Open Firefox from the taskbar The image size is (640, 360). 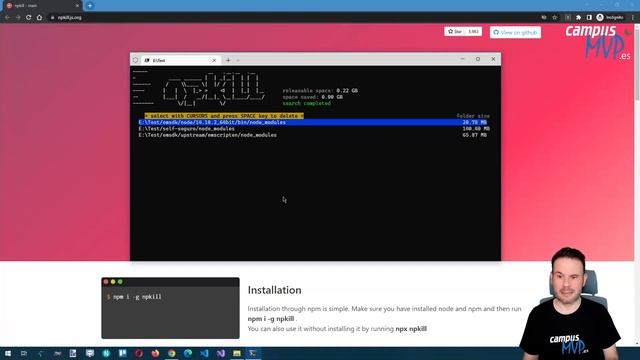155,353
